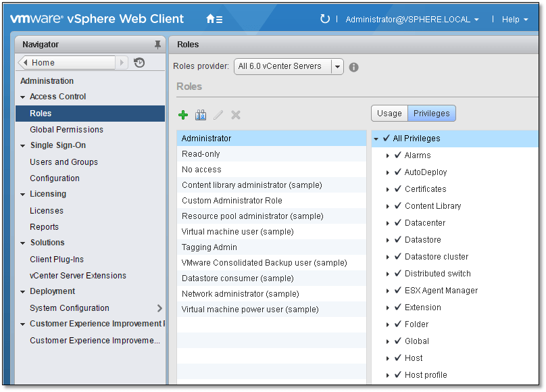Viewport: 546px width, 392px height.
Task: Open Client Plug-Ins
Action: [57, 260]
